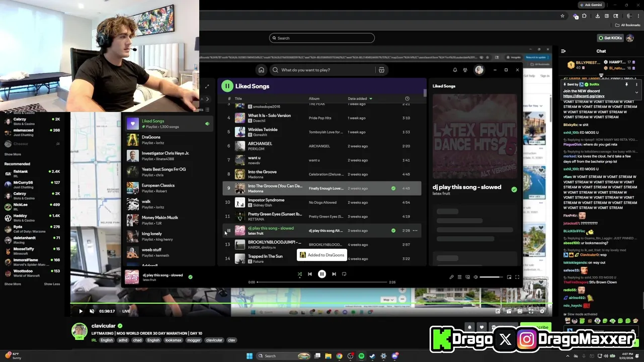Open fishtank recommended channel
This screenshot has height=362, width=644.
[x=32, y=173]
